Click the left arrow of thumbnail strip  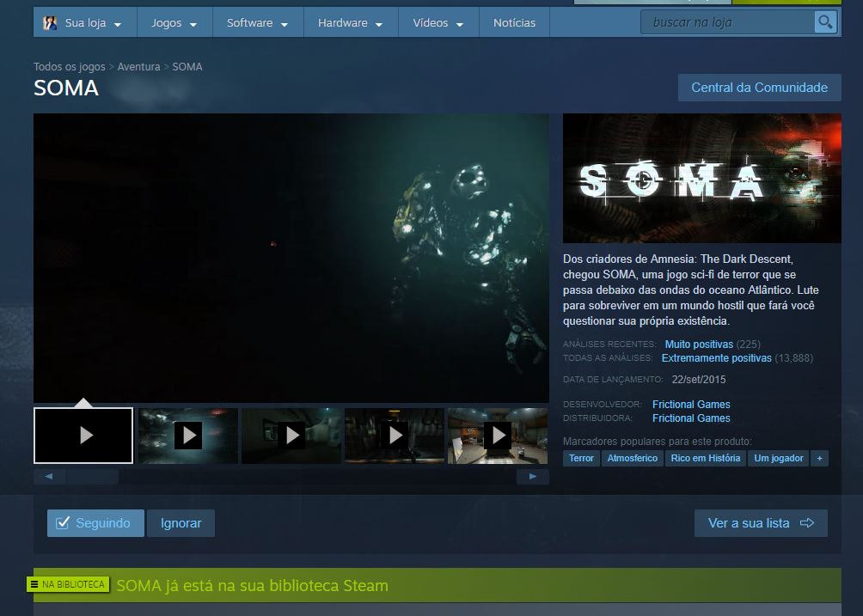click(49, 476)
